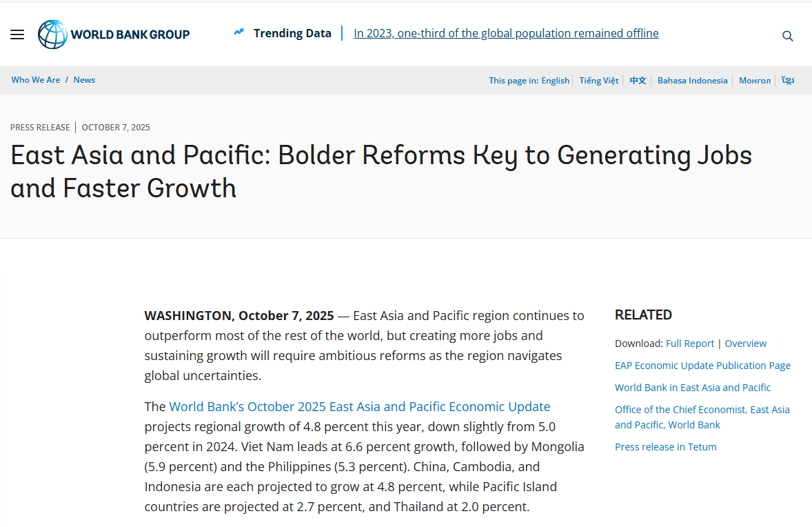Open the report Overview link

745,344
